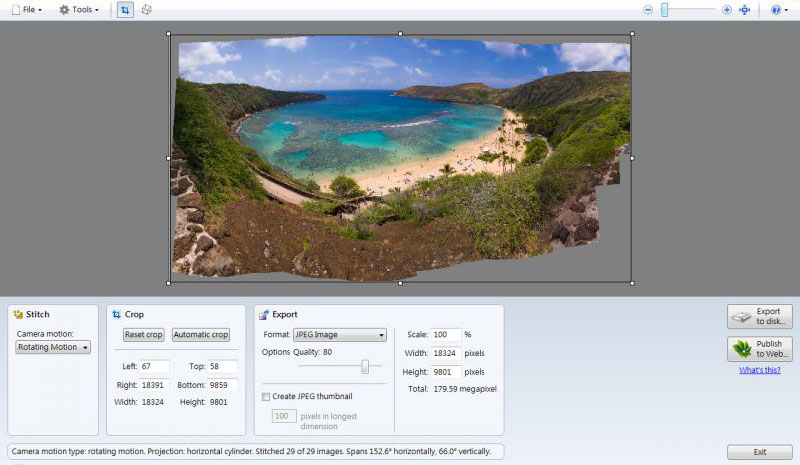This screenshot has height=465, width=800.
Task: Click the bottom-center crop handle
Action: (401, 283)
